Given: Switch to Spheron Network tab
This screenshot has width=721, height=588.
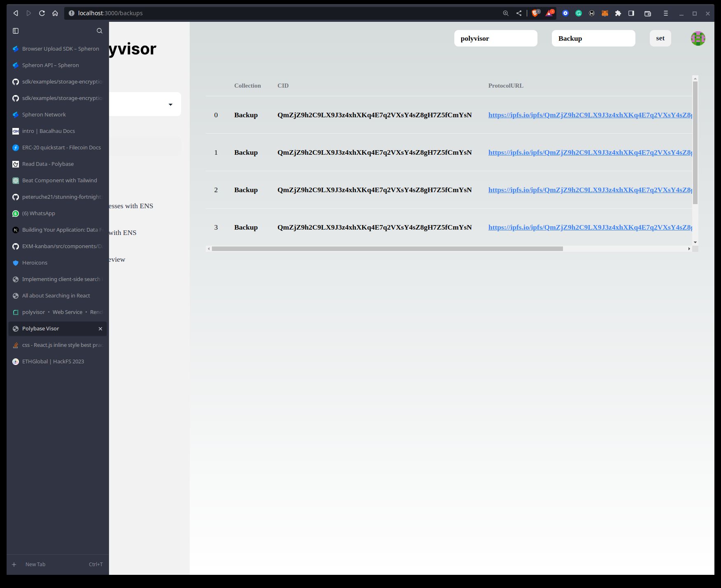Looking at the screenshot, I should coord(58,114).
